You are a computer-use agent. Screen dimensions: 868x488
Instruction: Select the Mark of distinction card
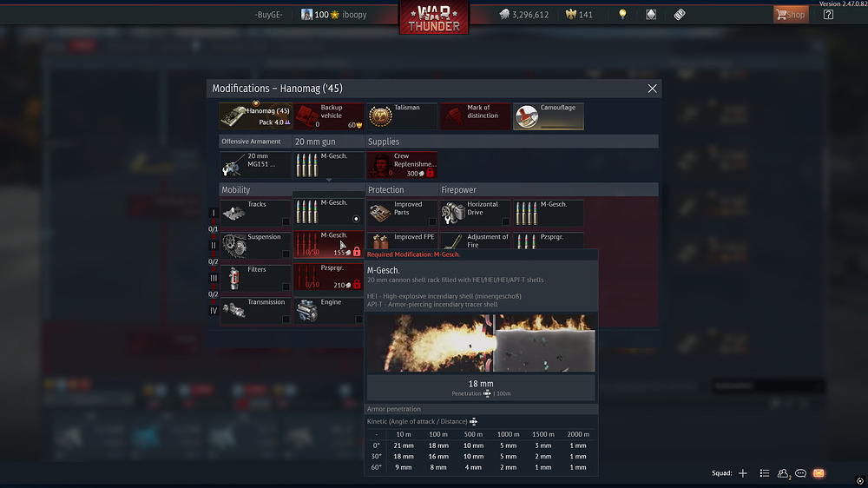click(x=475, y=116)
